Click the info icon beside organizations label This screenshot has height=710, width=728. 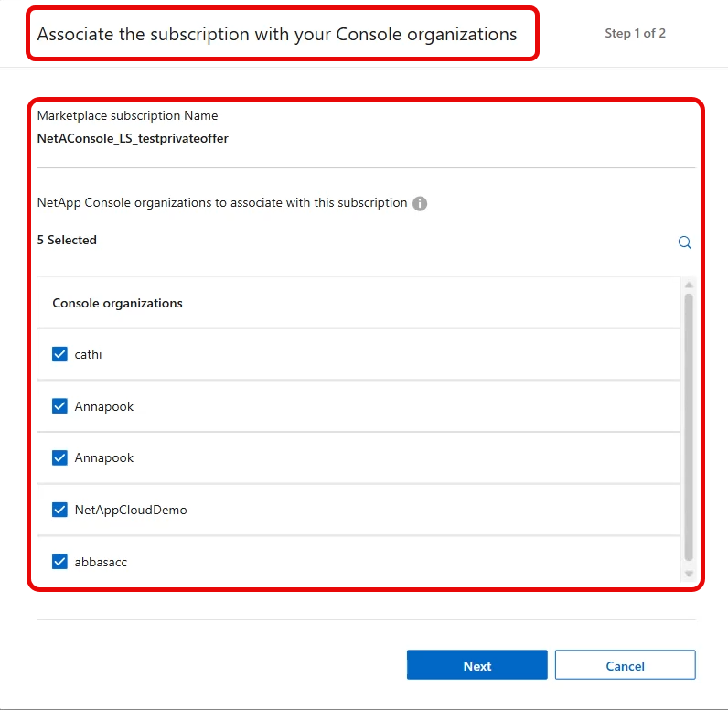pyautogui.click(x=420, y=203)
